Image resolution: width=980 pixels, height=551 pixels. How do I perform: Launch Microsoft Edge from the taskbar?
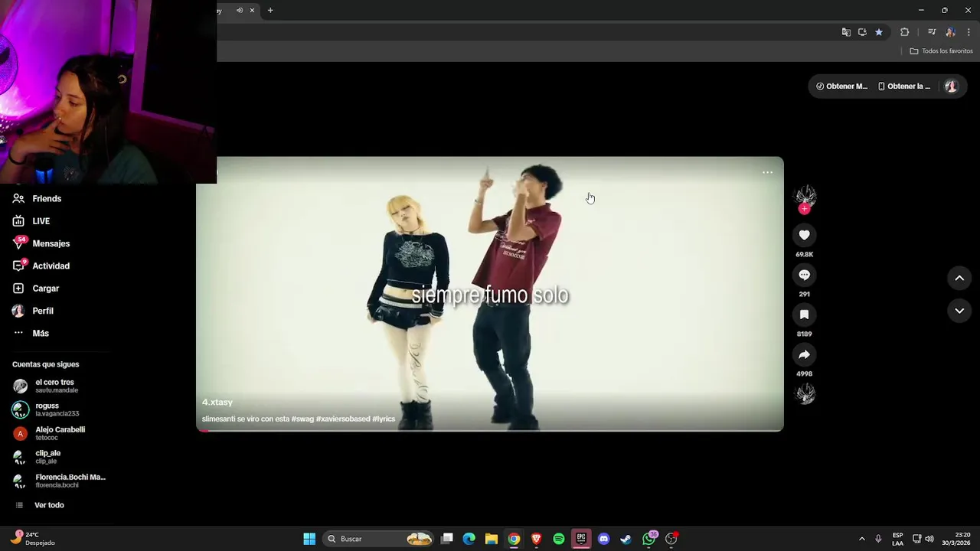[x=469, y=539]
